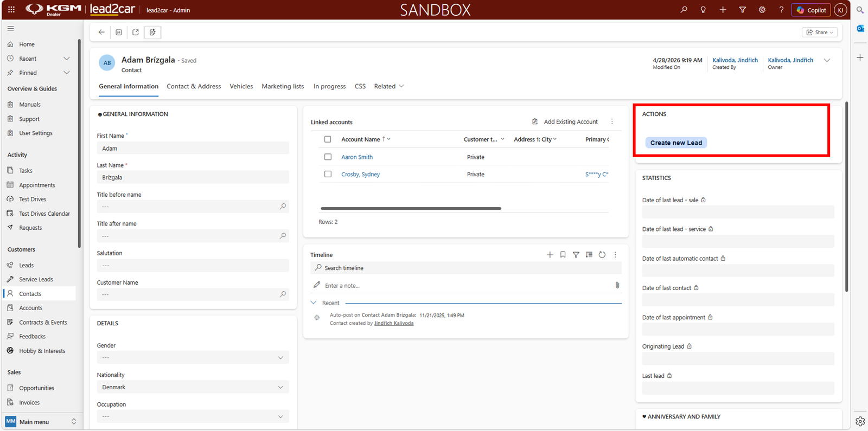Screen dimensions: 868x431
Task: Open Leads in the sidebar
Action: [26, 265]
